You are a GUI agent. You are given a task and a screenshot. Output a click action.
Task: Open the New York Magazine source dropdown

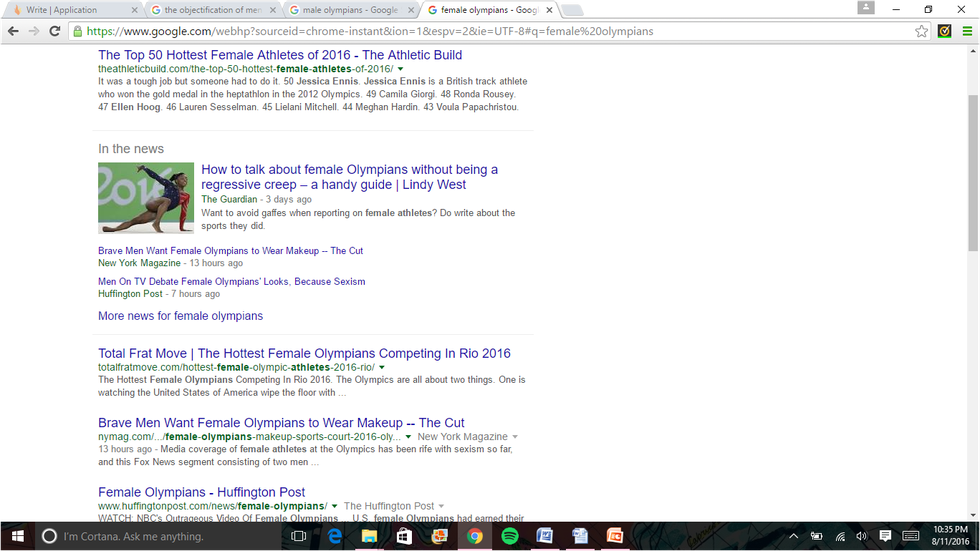(515, 437)
